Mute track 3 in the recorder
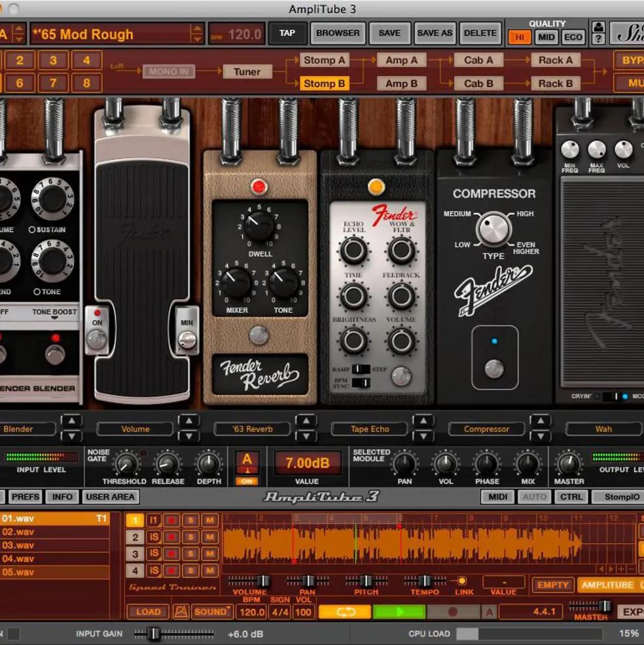644x645 pixels. pyautogui.click(x=209, y=554)
